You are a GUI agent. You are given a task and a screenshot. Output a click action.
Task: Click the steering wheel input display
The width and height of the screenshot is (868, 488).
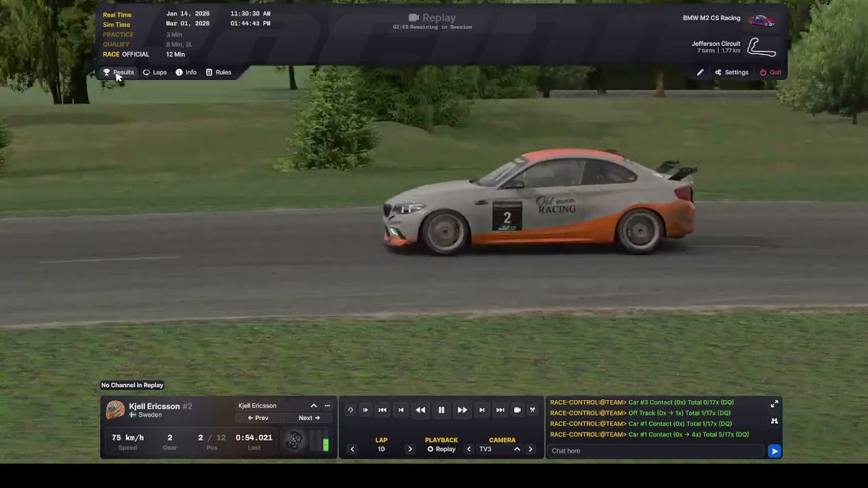click(294, 441)
